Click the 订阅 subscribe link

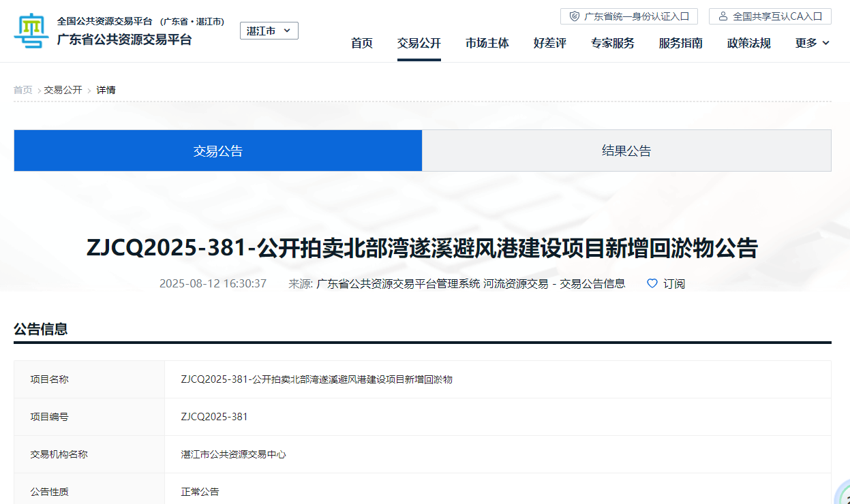click(x=674, y=283)
